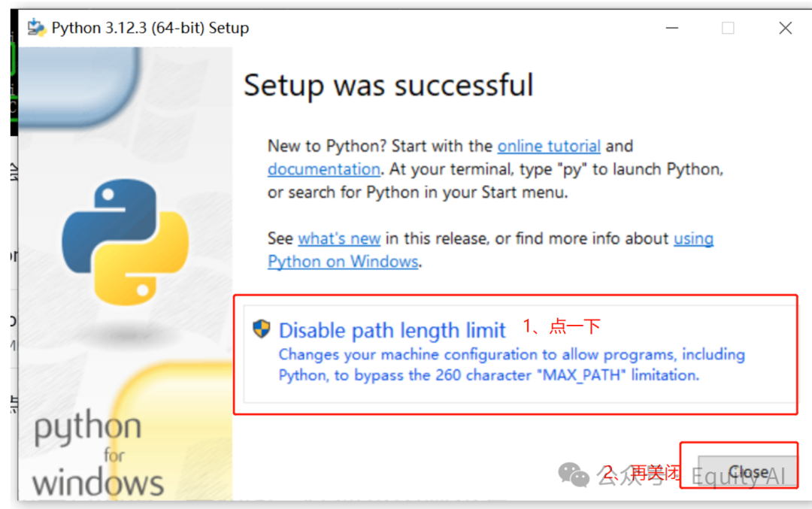Follow the "what's new" link

tap(339, 238)
